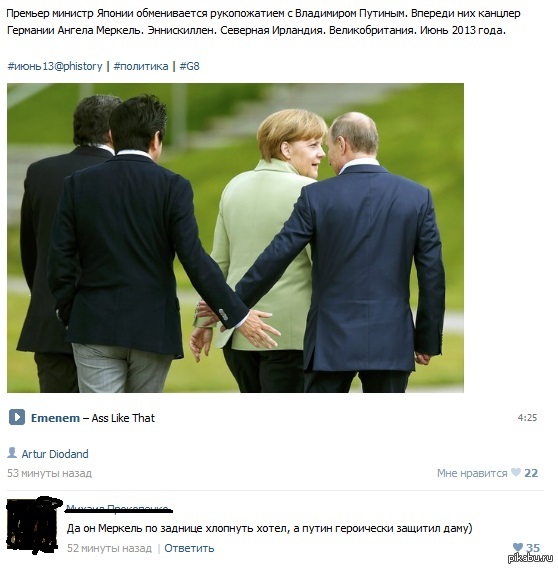This screenshot has height=569, width=558.
Task: Play the Emenem audio track
Action: (17, 418)
